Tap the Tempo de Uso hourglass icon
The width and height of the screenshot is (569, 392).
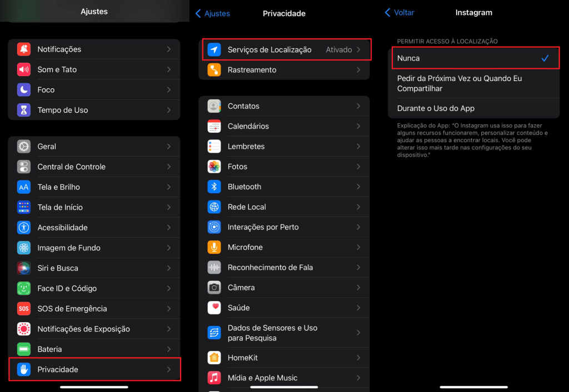tap(24, 110)
